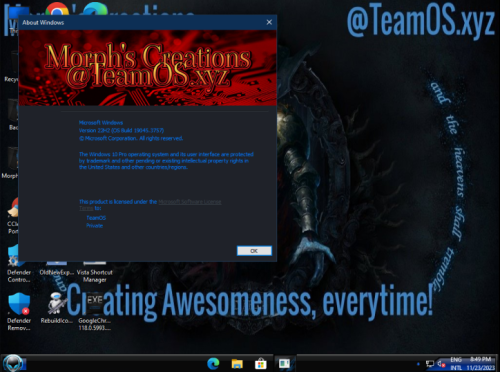
Task: Open File Explorer from the taskbar
Action: (x=237, y=363)
